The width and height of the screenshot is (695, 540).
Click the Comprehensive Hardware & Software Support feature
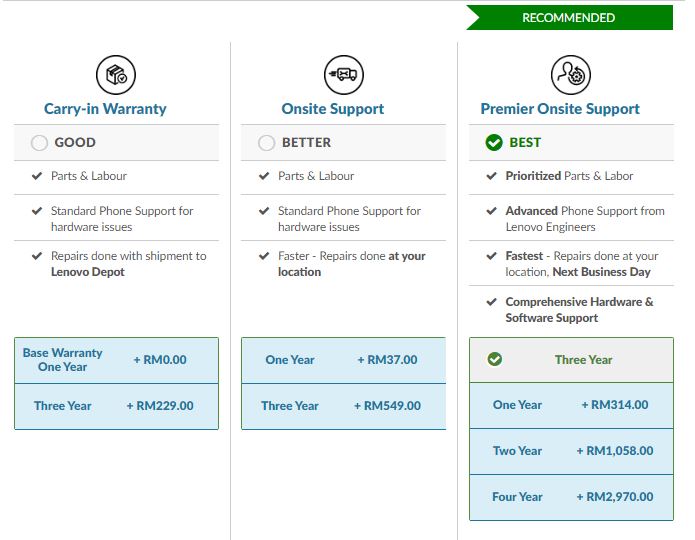click(579, 310)
